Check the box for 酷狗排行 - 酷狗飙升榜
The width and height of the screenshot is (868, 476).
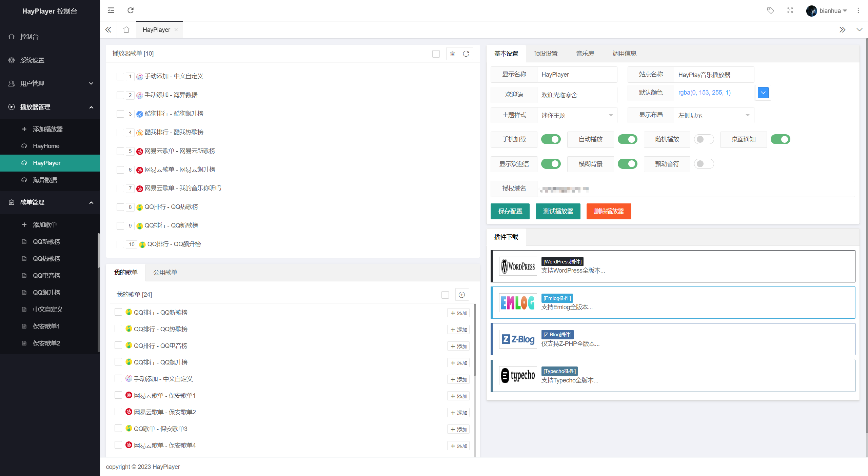click(120, 114)
